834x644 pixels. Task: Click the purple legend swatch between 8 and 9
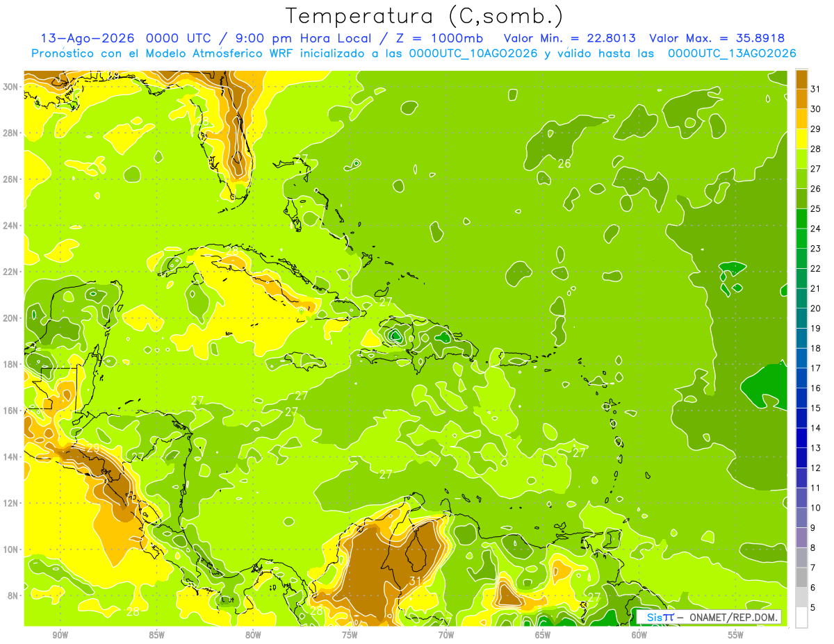[802, 538]
